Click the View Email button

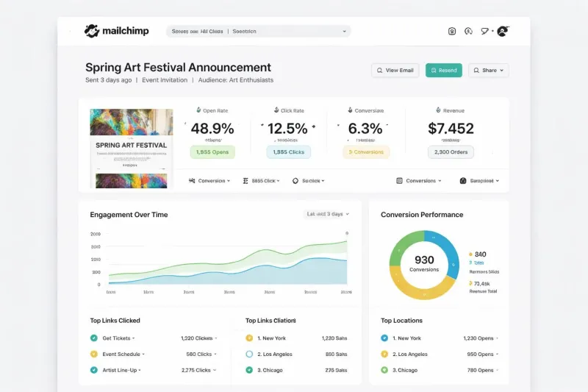click(395, 70)
